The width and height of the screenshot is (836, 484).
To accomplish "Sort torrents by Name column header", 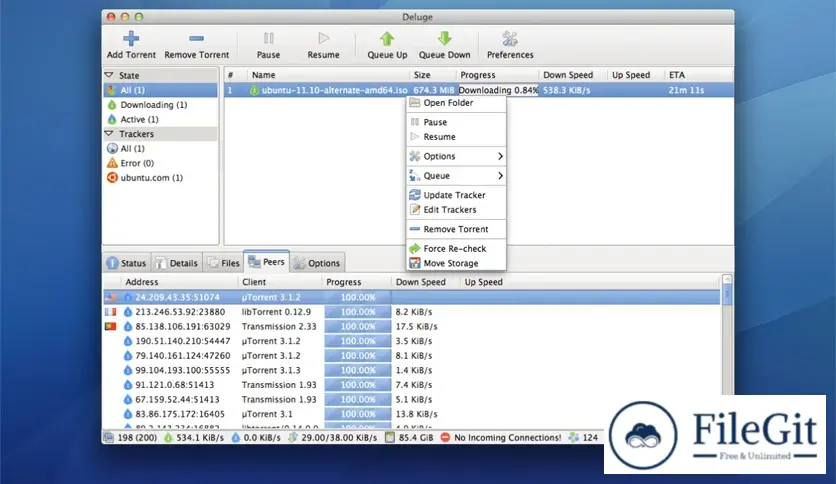I will coord(327,75).
